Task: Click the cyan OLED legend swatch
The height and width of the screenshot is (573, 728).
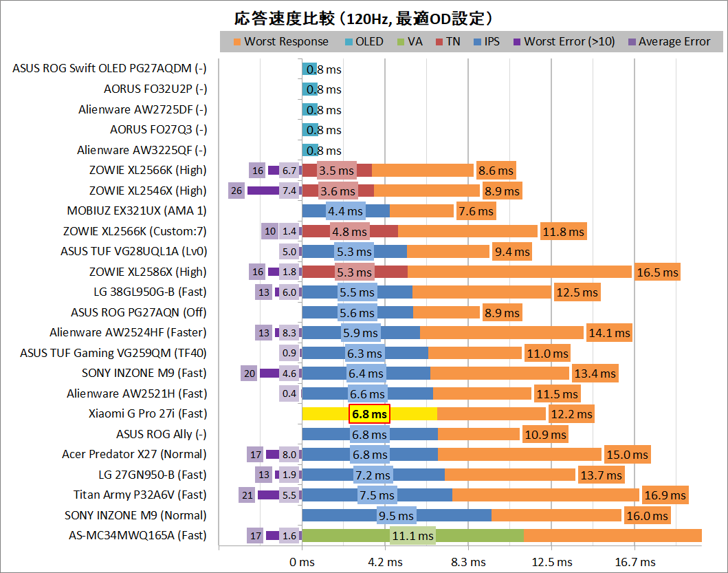Action: (349, 42)
